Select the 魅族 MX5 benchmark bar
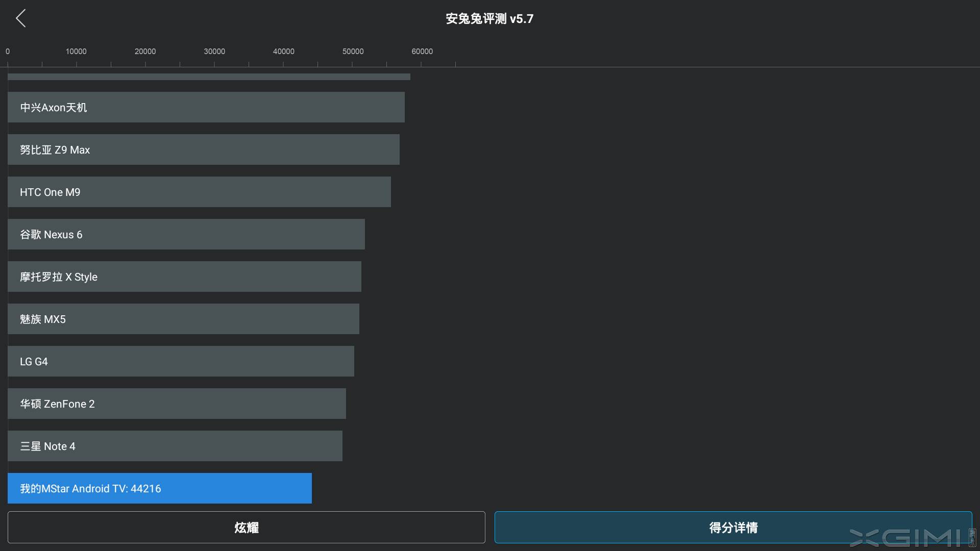Viewport: 980px width, 551px height. pyautogui.click(x=183, y=319)
